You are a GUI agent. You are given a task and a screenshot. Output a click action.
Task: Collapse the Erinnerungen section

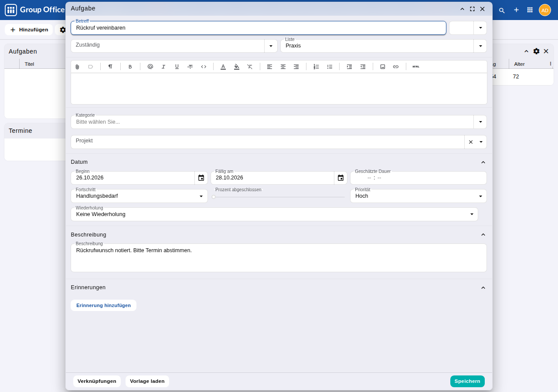point(483,287)
